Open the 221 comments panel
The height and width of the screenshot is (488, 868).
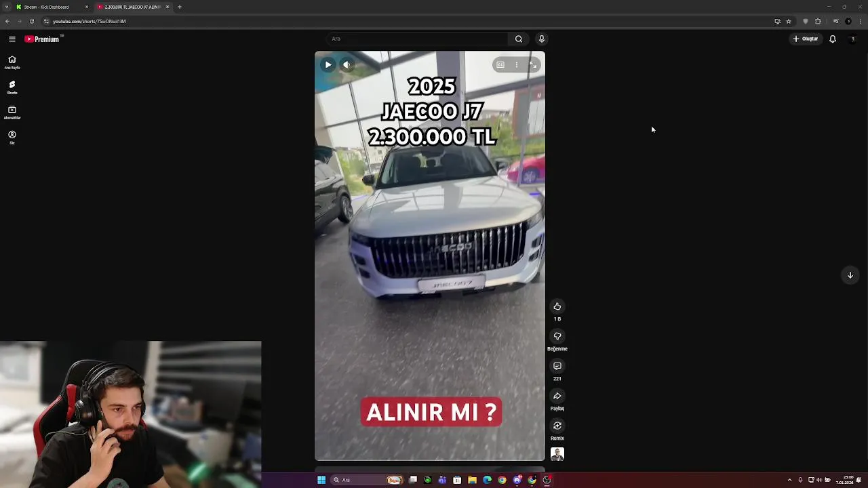pos(557,366)
